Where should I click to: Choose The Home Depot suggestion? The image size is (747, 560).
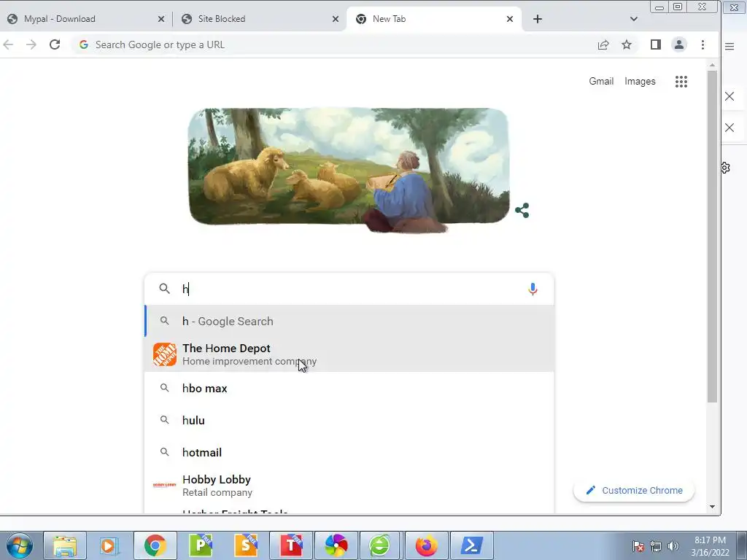pos(349,355)
